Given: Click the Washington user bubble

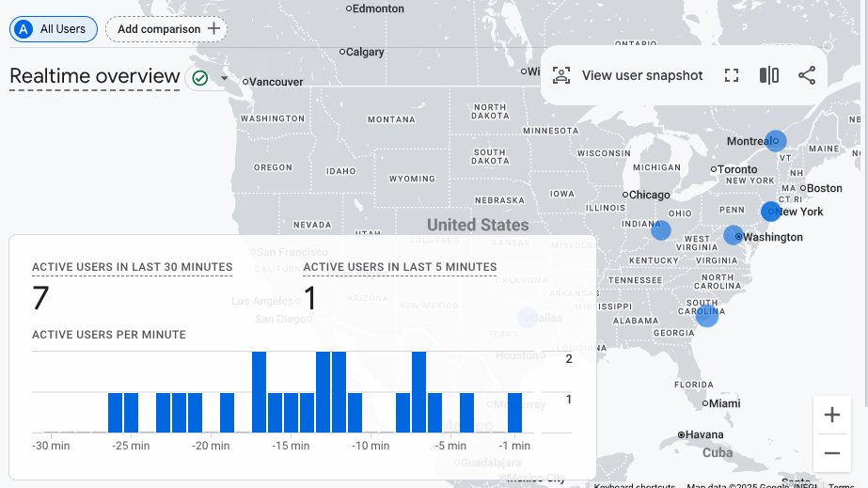Looking at the screenshot, I should (733, 235).
